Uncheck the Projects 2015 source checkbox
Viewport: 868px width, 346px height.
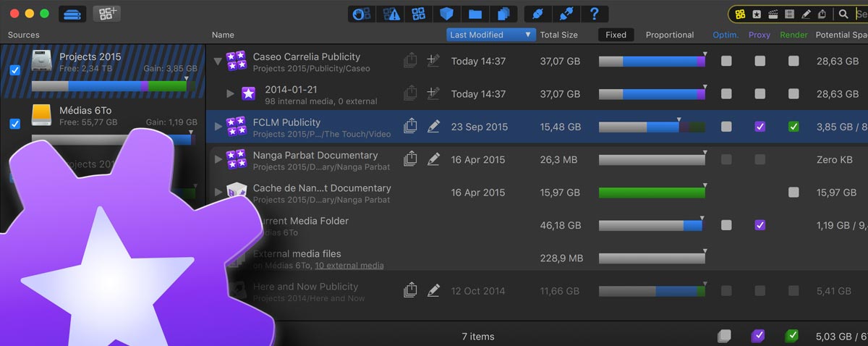click(15, 69)
